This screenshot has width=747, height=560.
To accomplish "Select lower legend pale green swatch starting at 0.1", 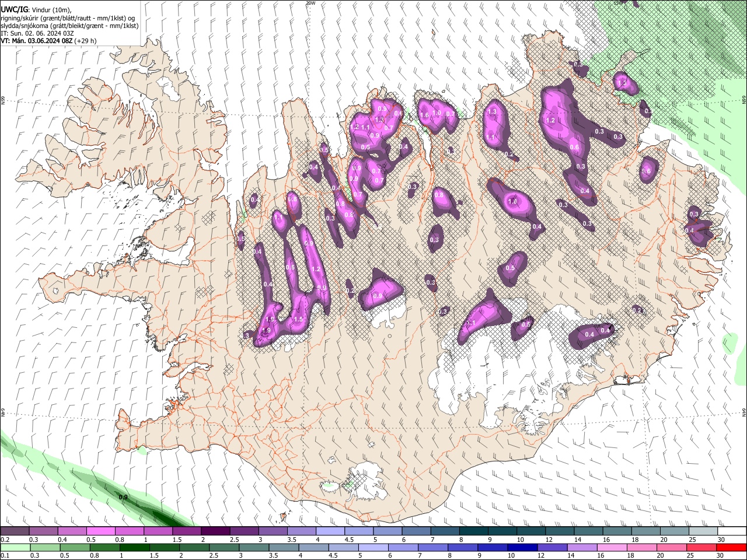I will [15, 547].
